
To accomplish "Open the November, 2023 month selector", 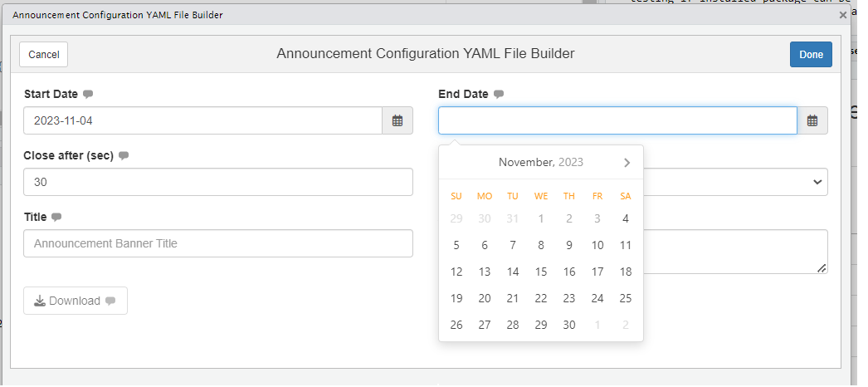I will click(x=541, y=162).
